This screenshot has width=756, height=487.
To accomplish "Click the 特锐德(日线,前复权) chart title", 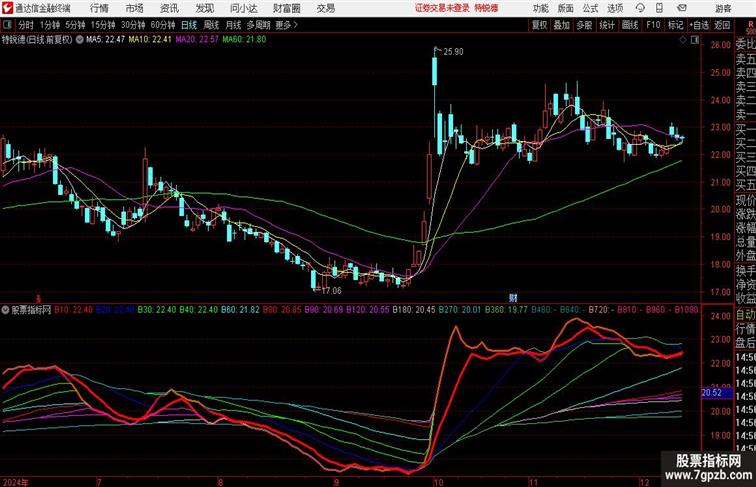I will click(37, 40).
